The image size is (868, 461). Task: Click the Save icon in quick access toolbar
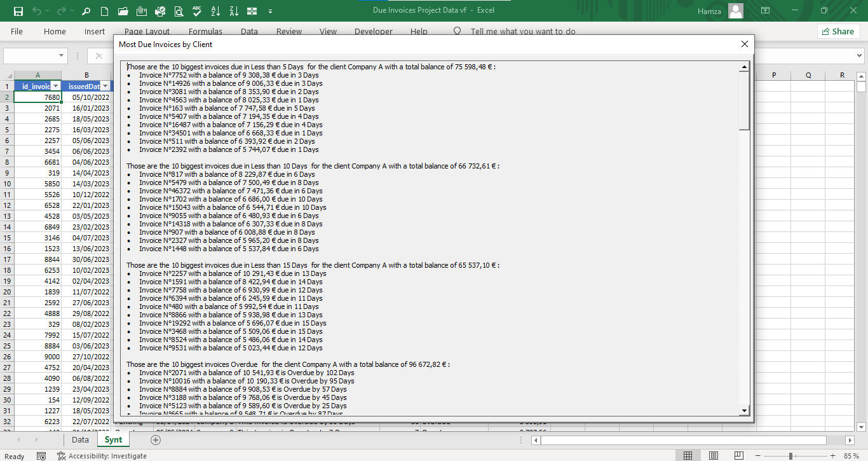pyautogui.click(x=18, y=11)
